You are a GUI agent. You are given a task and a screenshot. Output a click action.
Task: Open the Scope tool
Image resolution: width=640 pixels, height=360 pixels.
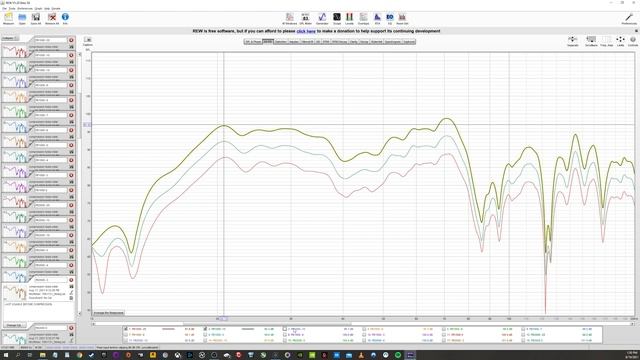[337, 18]
